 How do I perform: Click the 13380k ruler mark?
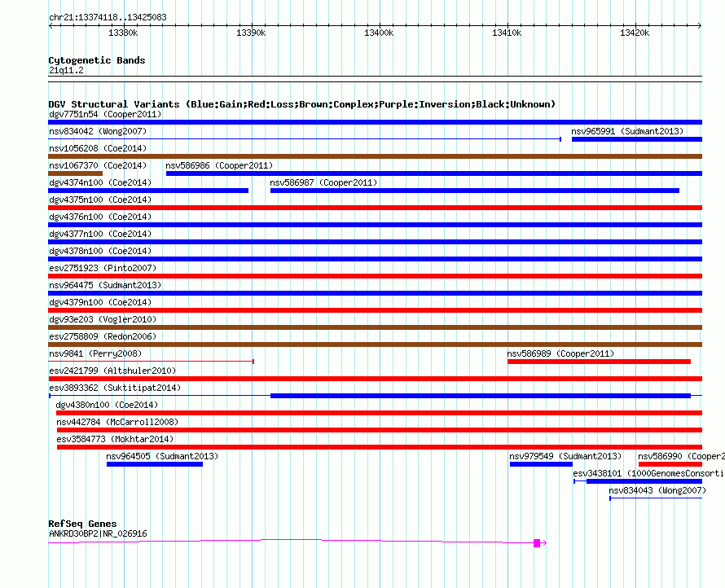[123, 33]
